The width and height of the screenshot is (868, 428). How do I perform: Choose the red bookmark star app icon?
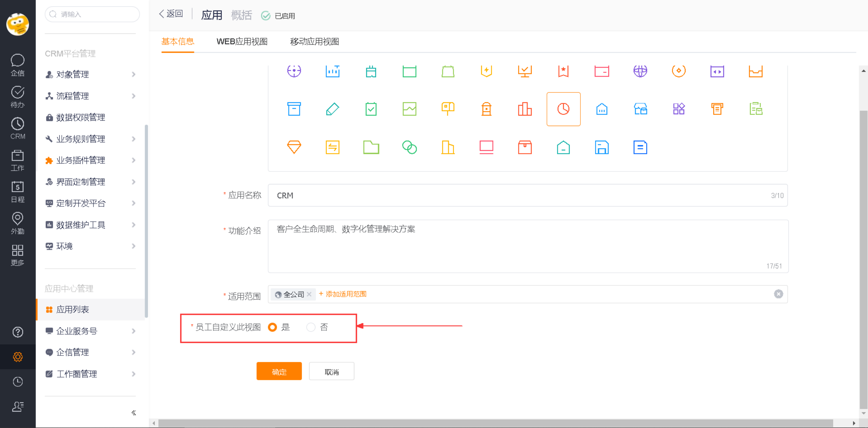pyautogui.click(x=563, y=71)
